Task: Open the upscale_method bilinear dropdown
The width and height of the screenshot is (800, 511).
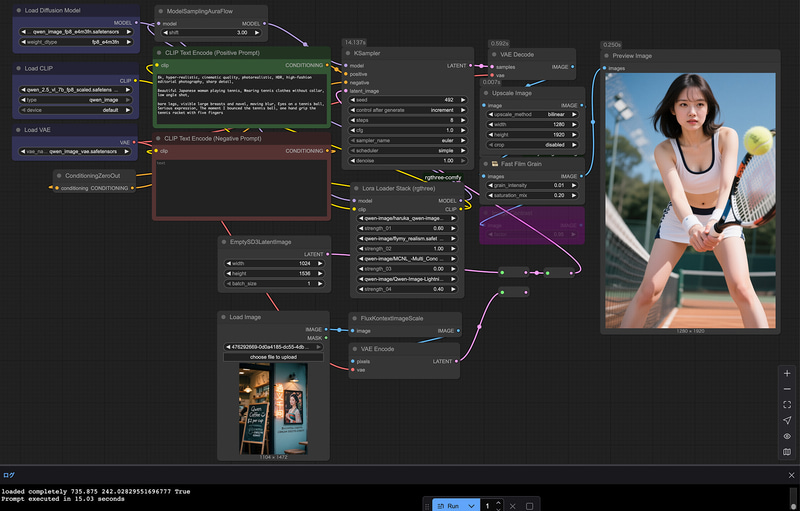Action: (532, 114)
